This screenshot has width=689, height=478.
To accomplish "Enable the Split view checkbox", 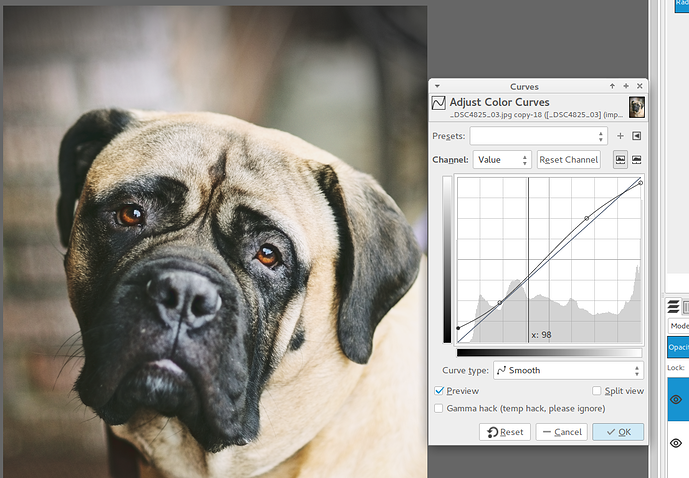I will [x=597, y=391].
